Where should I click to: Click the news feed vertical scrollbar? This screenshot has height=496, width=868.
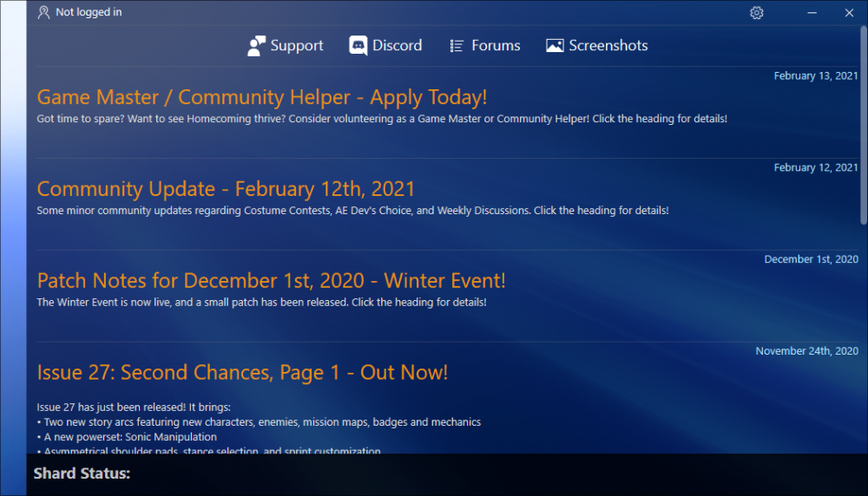pyautogui.click(x=863, y=126)
